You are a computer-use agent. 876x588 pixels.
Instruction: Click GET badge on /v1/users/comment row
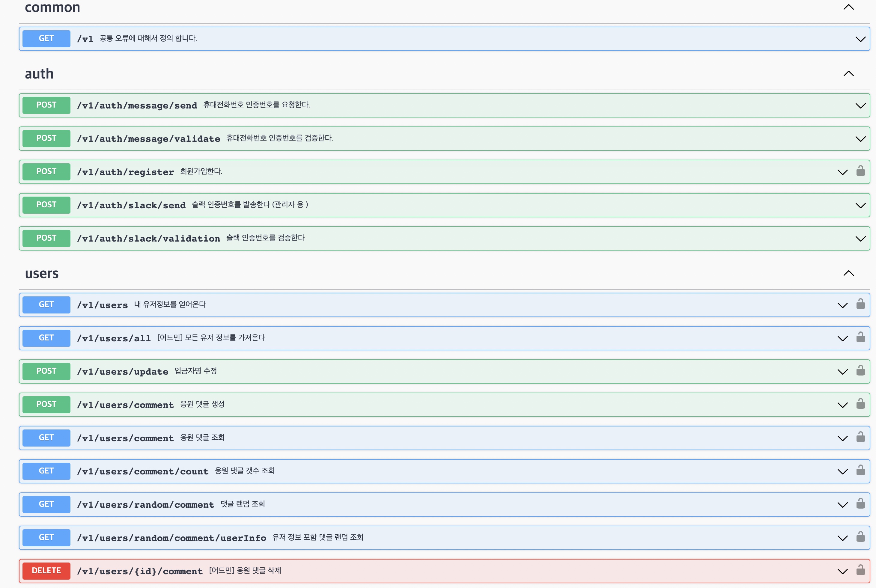[46, 438]
